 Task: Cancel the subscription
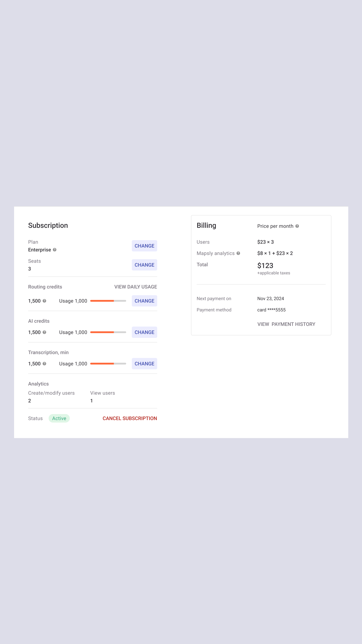click(x=130, y=418)
